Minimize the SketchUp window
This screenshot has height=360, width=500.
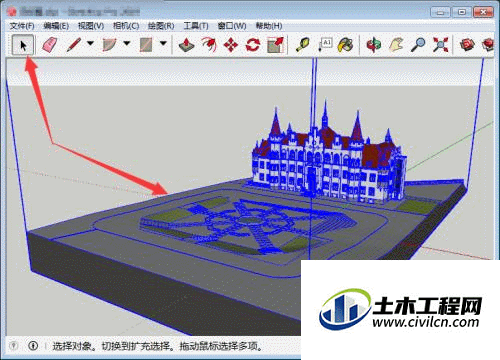440,12
